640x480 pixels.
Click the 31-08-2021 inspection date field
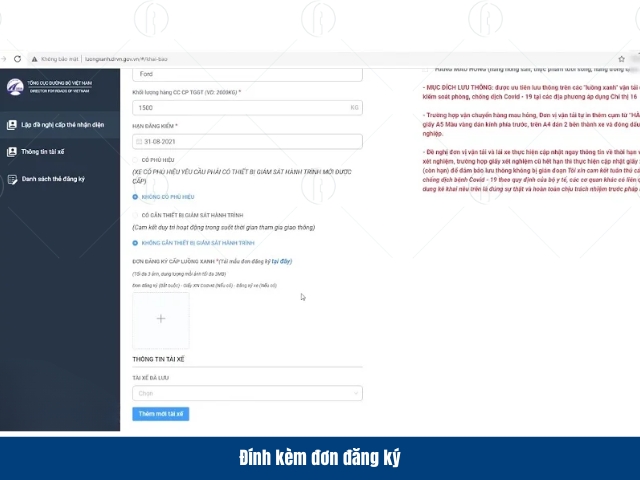(x=247, y=142)
